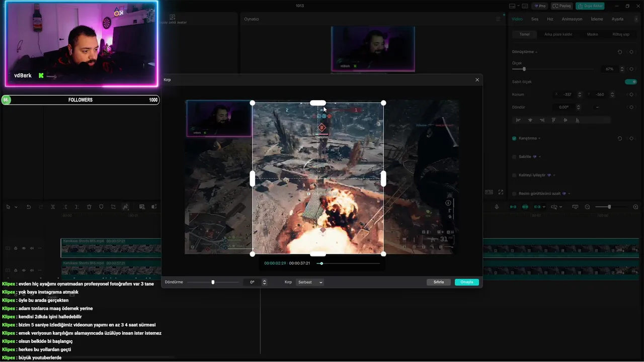Click the Pro upgrade button
Image resolution: width=644 pixels, height=362 pixels.
[541, 6]
